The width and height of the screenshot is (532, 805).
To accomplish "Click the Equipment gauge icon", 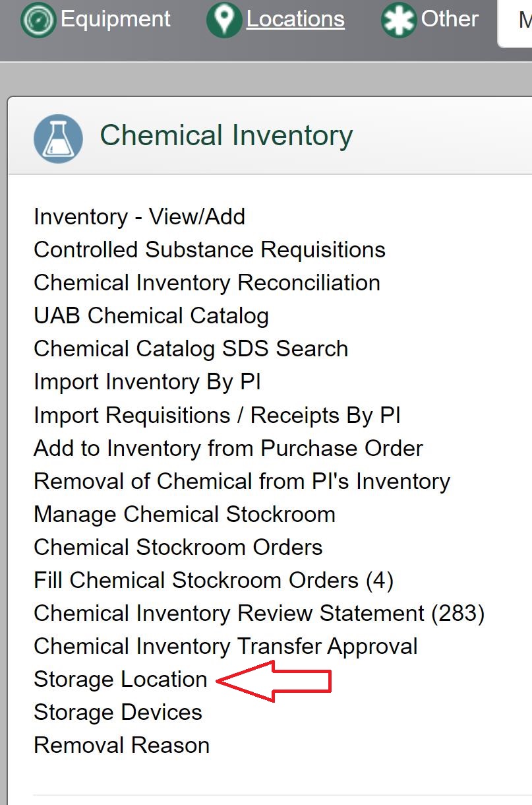I will pos(38,20).
